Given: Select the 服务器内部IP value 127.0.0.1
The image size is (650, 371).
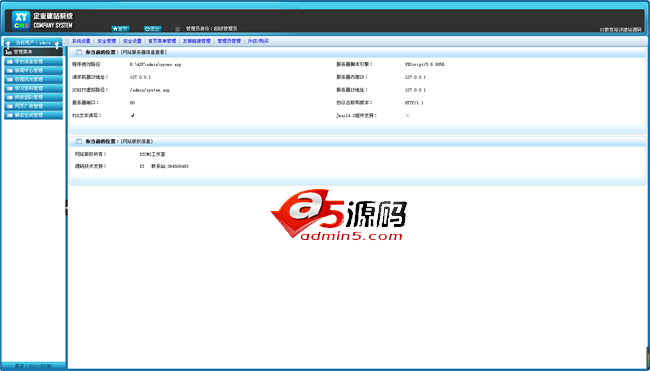Looking at the screenshot, I should (415, 78).
